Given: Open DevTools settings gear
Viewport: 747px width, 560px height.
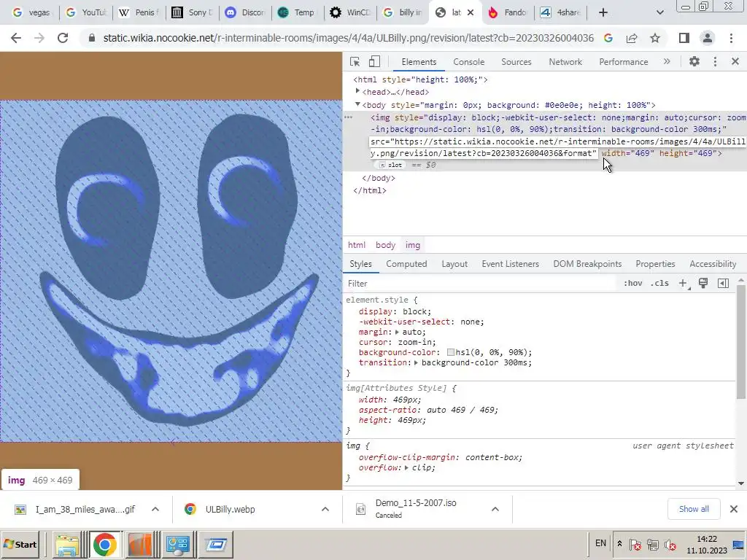Looking at the screenshot, I should click(x=694, y=61).
